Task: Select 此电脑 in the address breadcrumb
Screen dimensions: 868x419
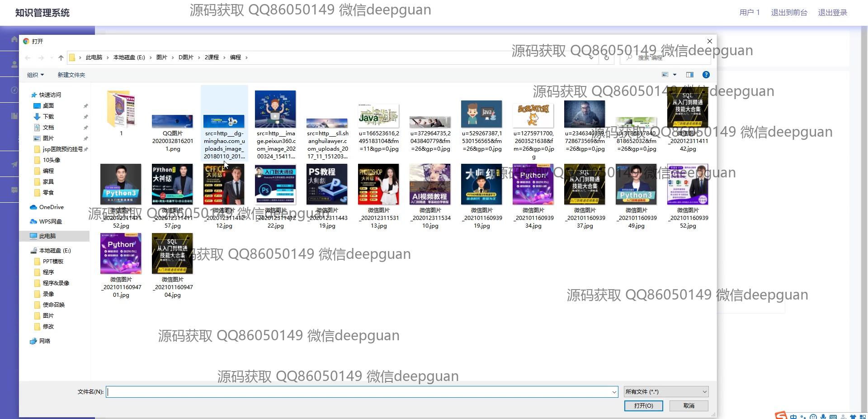Action: click(94, 57)
